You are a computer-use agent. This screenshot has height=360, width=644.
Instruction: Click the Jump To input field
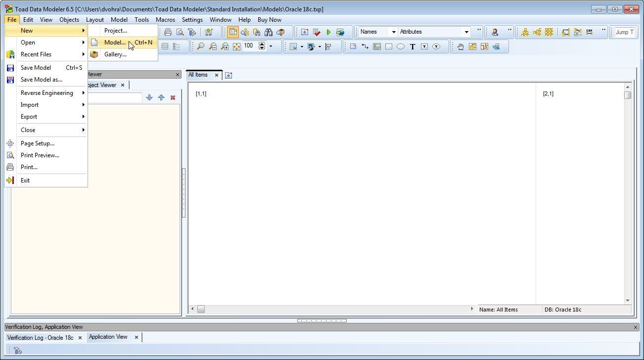624,32
